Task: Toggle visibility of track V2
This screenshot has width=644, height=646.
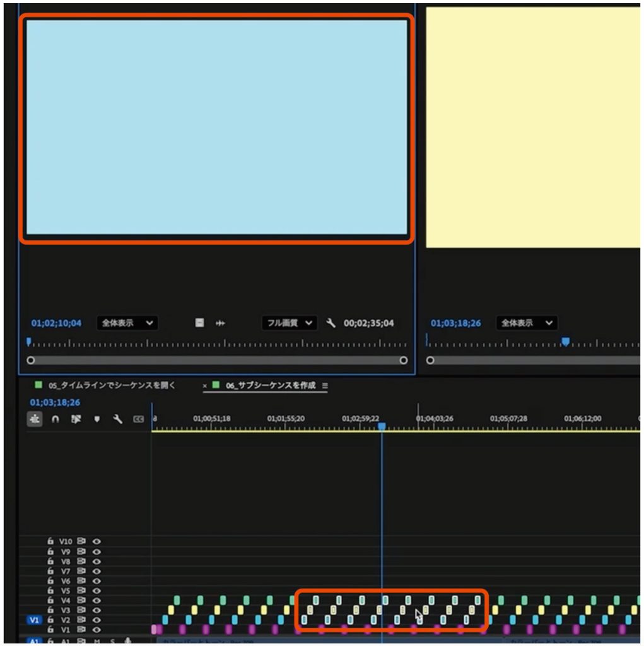Action: [x=97, y=620]
